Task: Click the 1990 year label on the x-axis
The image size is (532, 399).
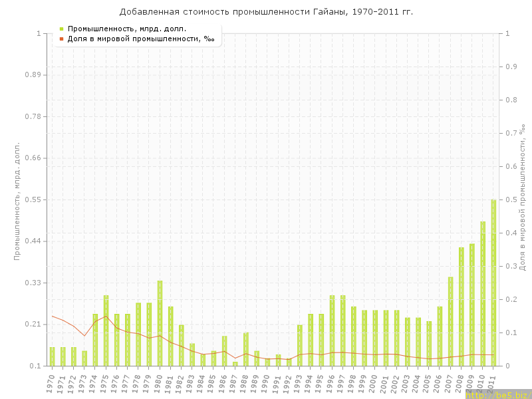Action: coord(267,382)
